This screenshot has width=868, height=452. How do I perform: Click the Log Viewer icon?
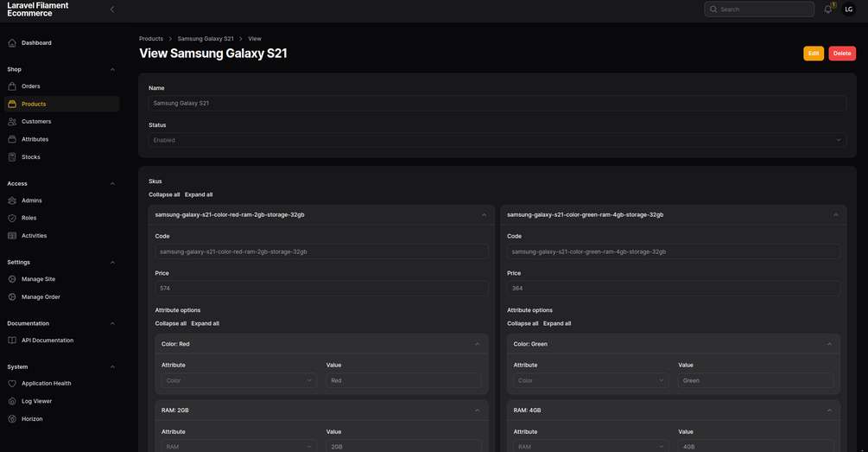pos(12,401)
